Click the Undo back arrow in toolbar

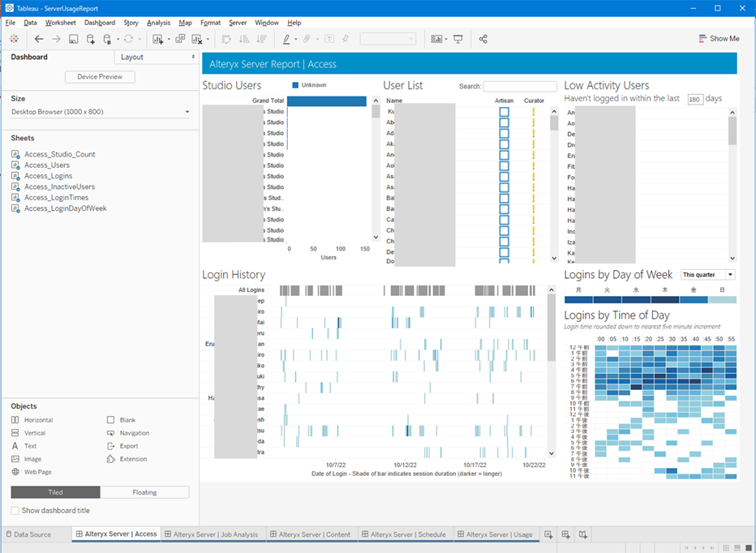(x=39, y=39)
